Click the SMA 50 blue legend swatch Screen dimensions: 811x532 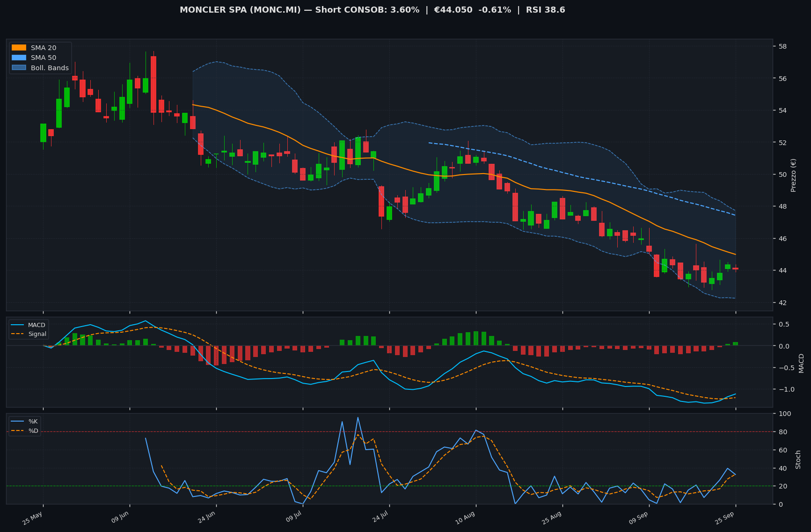19,58
